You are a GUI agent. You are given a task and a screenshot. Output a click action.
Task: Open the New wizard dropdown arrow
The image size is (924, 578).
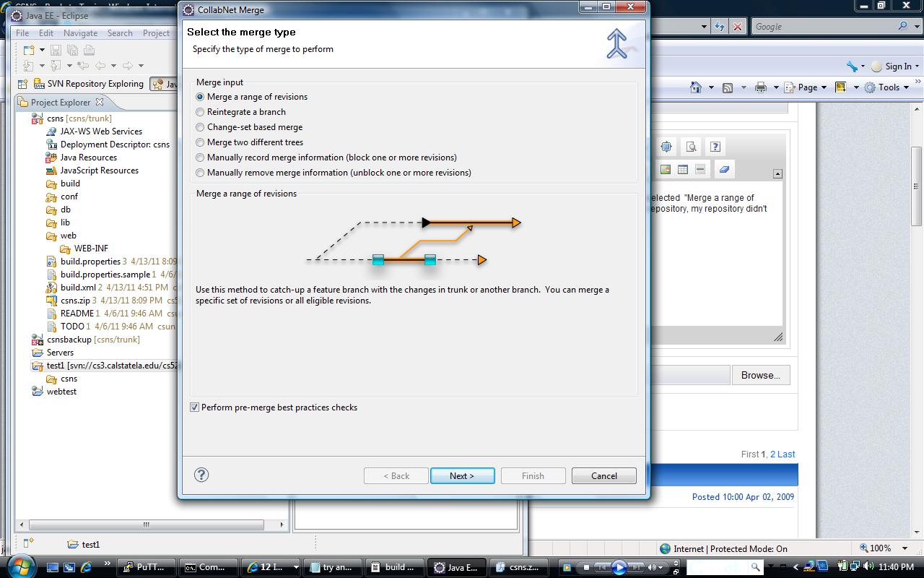(x=42, y=50)
